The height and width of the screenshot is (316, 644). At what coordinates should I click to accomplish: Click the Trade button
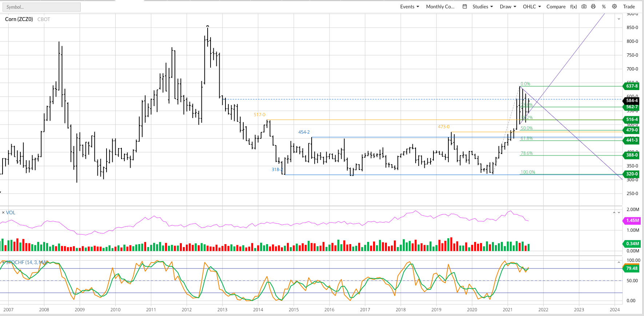629,7
